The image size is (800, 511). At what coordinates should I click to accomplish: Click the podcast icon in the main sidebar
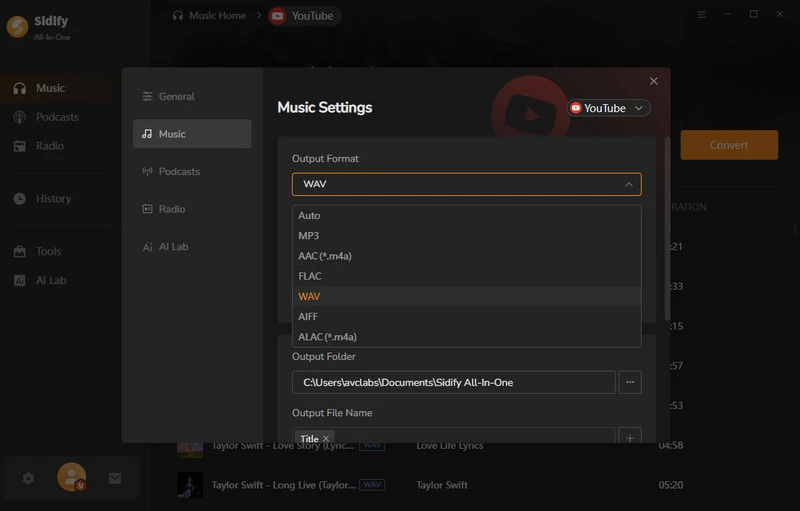coord(19,117)
